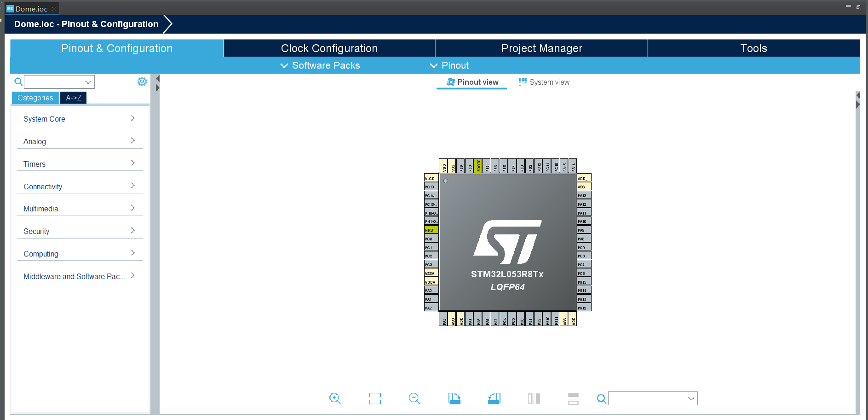The height and width of the screenshot is (420, 868).
Task: Click the pin search input field
Action: [x=648, y=398]
